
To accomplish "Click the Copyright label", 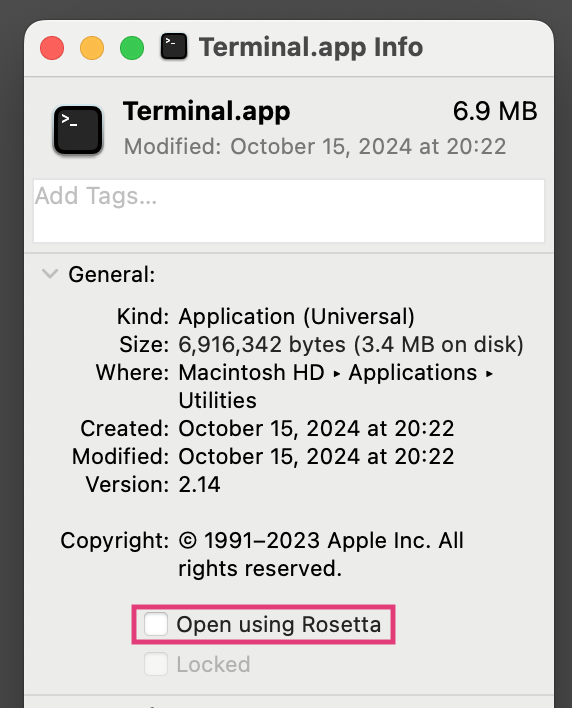I will [x=115, y=541].
